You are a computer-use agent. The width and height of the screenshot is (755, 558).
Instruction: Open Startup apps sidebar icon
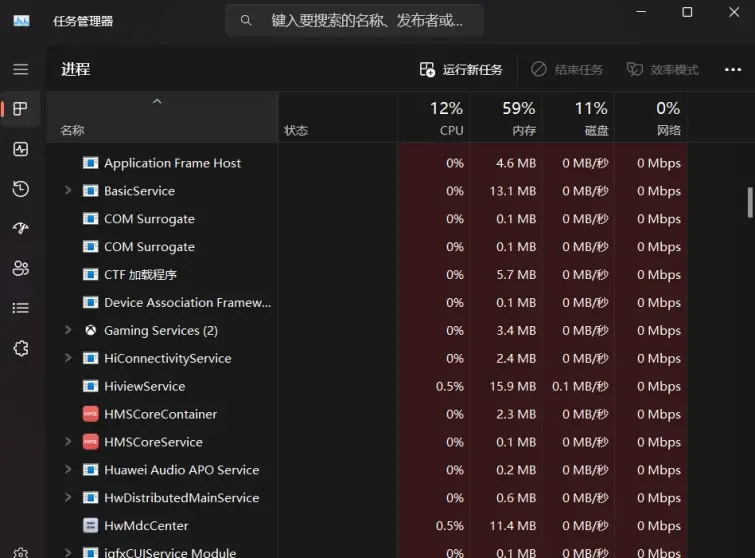point(20,228)
